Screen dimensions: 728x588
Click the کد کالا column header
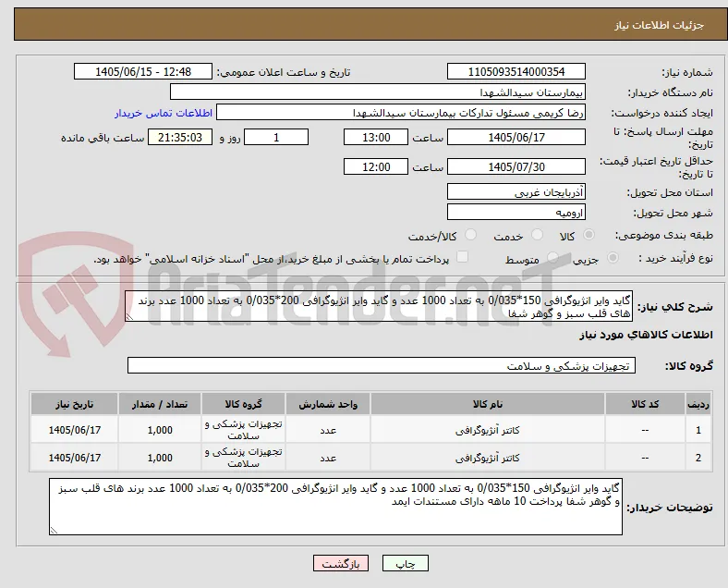coord(645,404)
